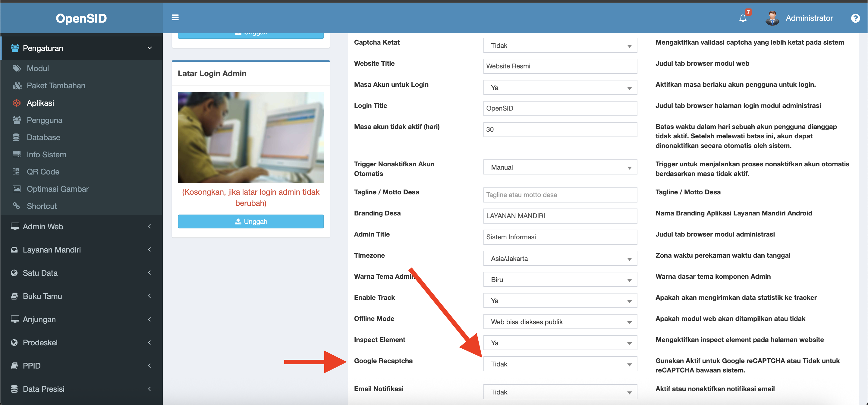
Task: Click Unggah button under Latar Login Admin
Action: click(x=251, y=222)
